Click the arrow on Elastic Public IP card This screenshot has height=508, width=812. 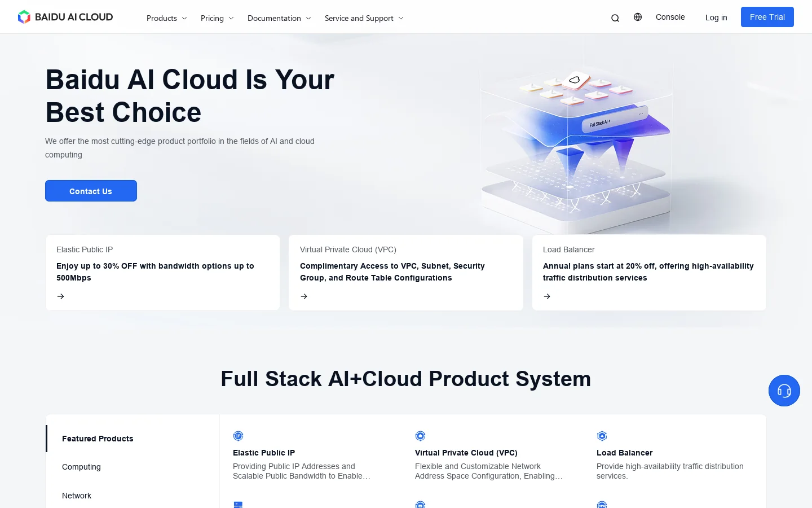pyautogui.click(x=61, y=296)
